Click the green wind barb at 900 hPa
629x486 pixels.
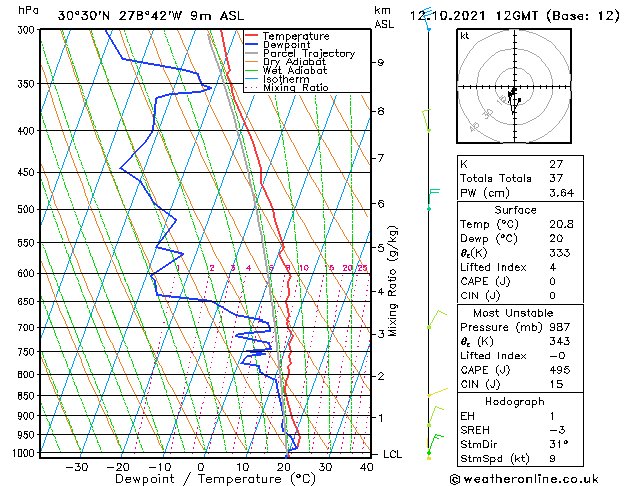435,416
